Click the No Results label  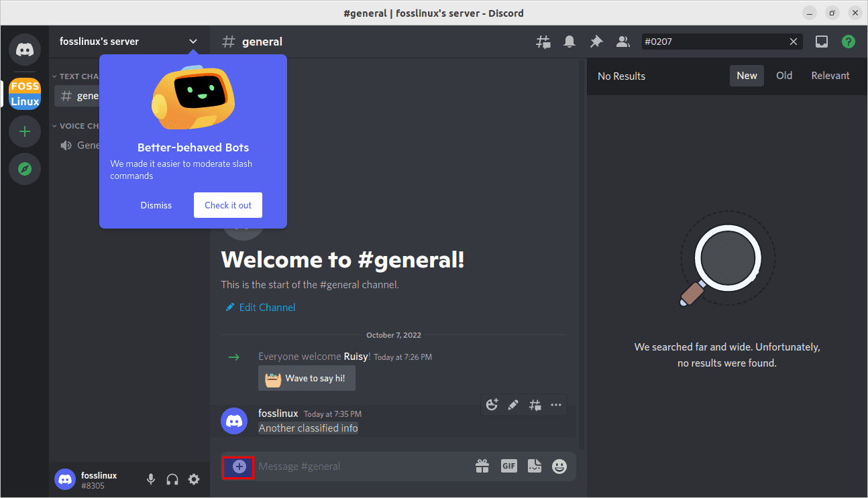click(x=621, y=76)
